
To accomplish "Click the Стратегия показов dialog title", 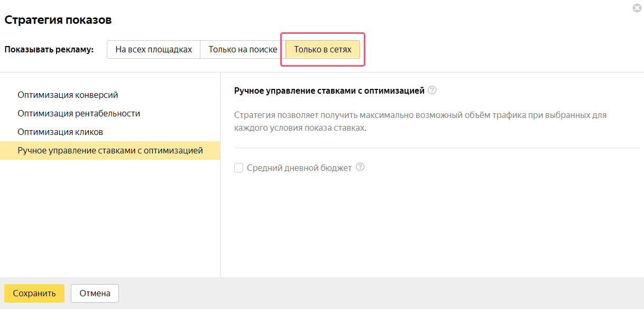I will tap(58, 21).
